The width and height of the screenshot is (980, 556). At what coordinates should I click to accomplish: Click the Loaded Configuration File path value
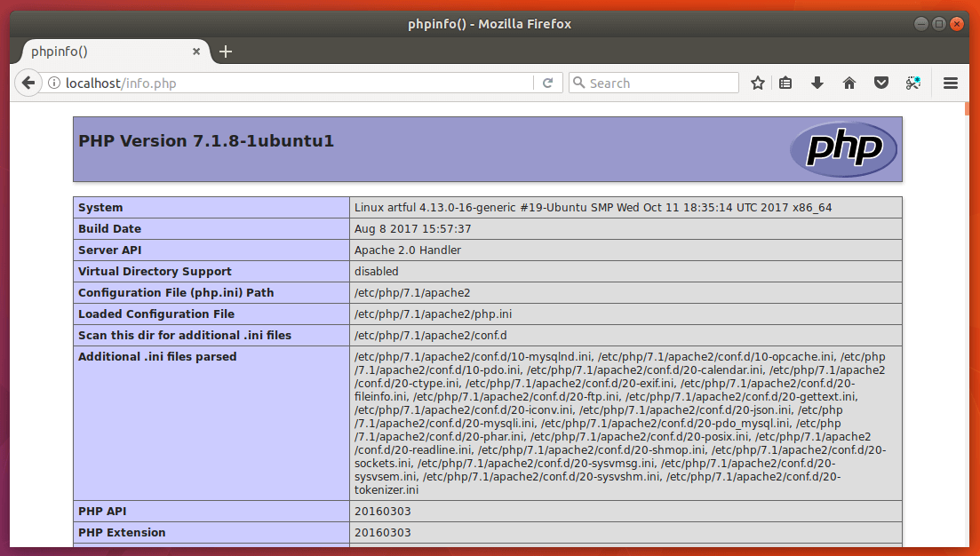(433, 314)
